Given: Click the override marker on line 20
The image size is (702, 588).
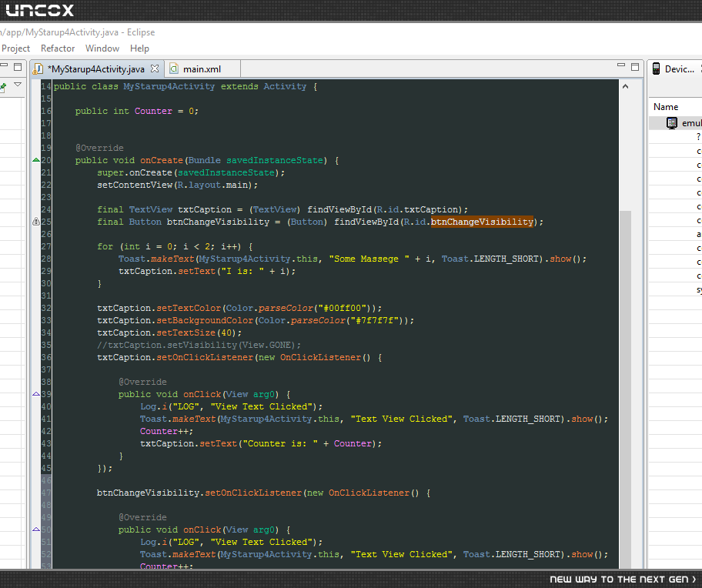Looking at the screenshot, I should [x=36, y=160].
